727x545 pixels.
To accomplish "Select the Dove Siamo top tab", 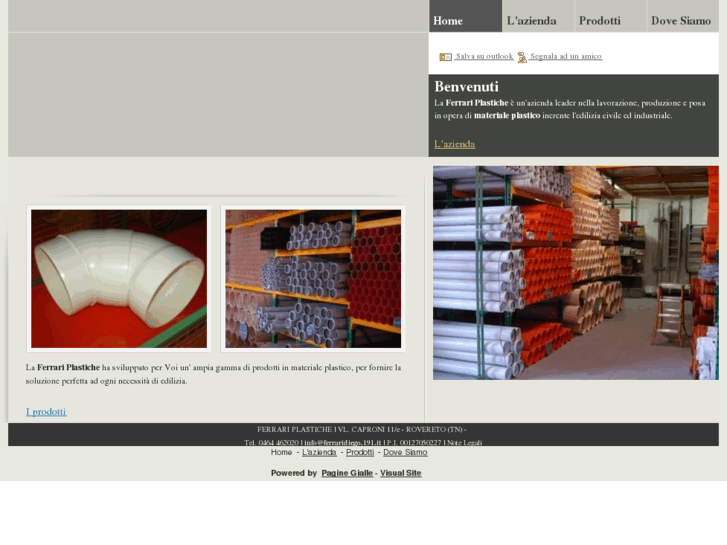I will [x=683, y=16].
